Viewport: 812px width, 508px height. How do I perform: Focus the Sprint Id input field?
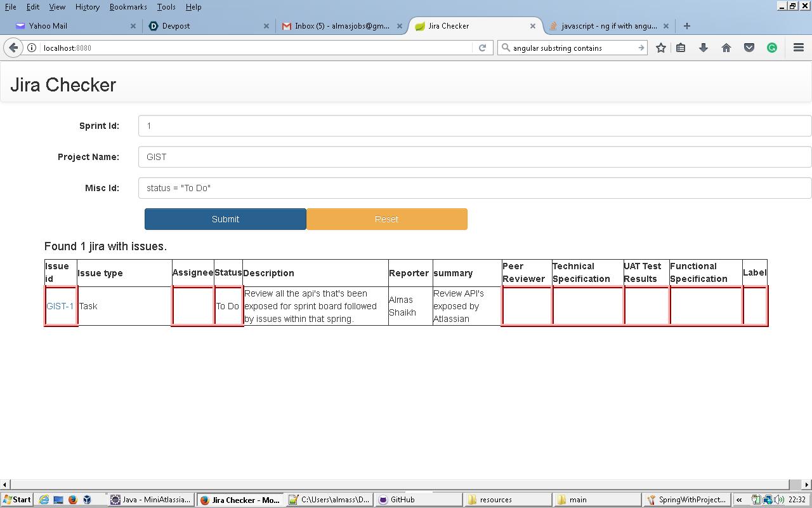[x=475, y=126]
